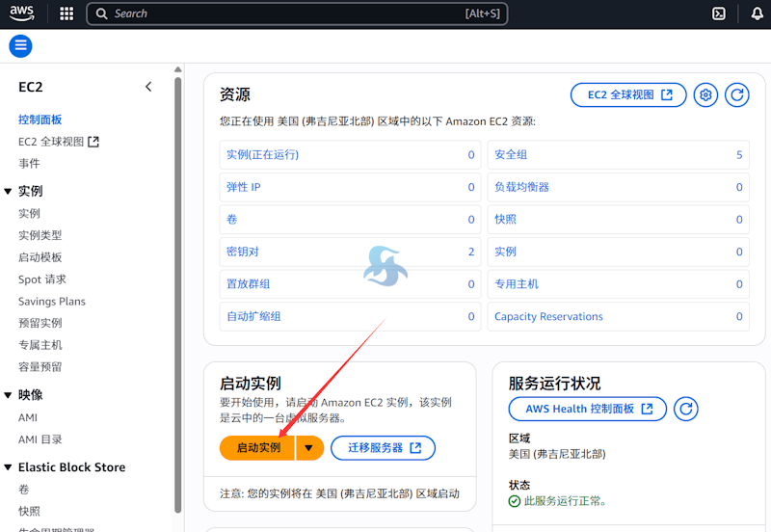Open the AWS services grid menu
Screen dimensions: 771x532
66,13
